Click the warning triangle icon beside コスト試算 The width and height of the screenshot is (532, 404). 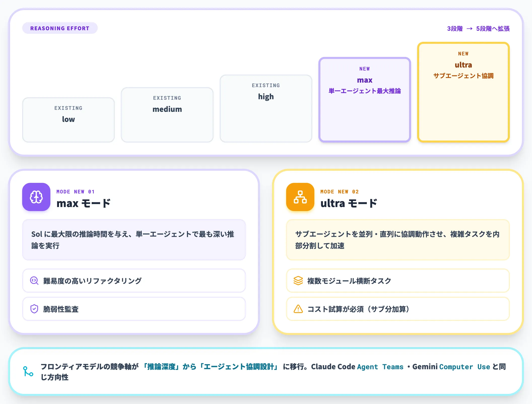tap(298, 309)
